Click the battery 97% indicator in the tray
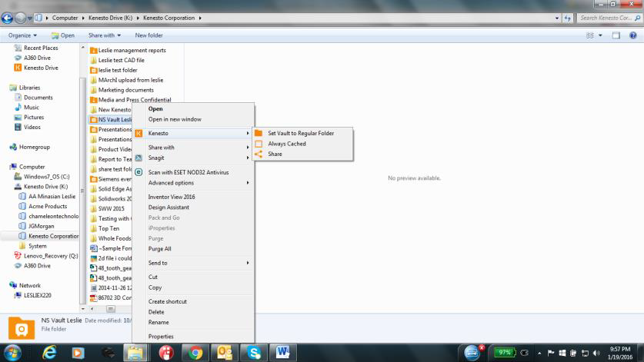644x362 pixels. click(505, 353)
